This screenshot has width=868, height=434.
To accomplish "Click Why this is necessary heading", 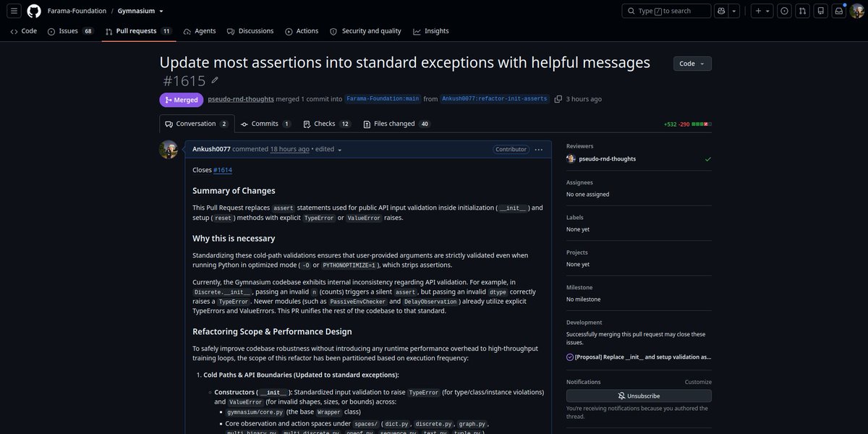I will click(x=234, y=238).
